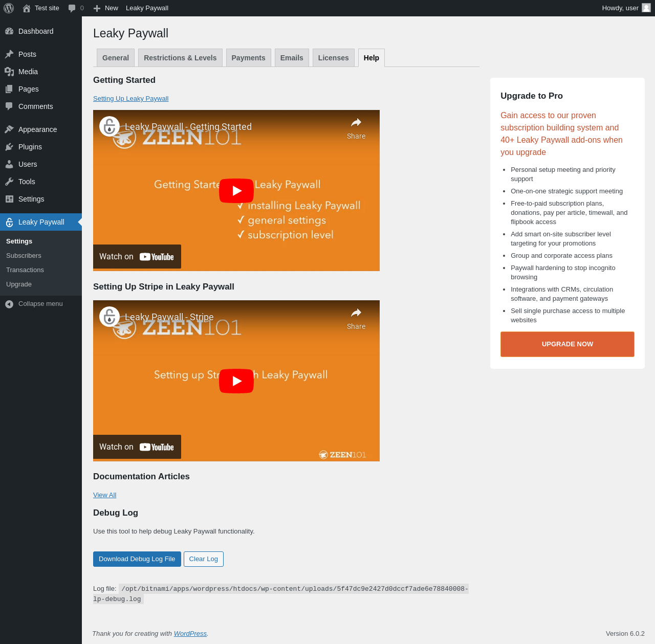Click the Version 6.0.2 footer text

pyautogui.click(x=625, y=634)
